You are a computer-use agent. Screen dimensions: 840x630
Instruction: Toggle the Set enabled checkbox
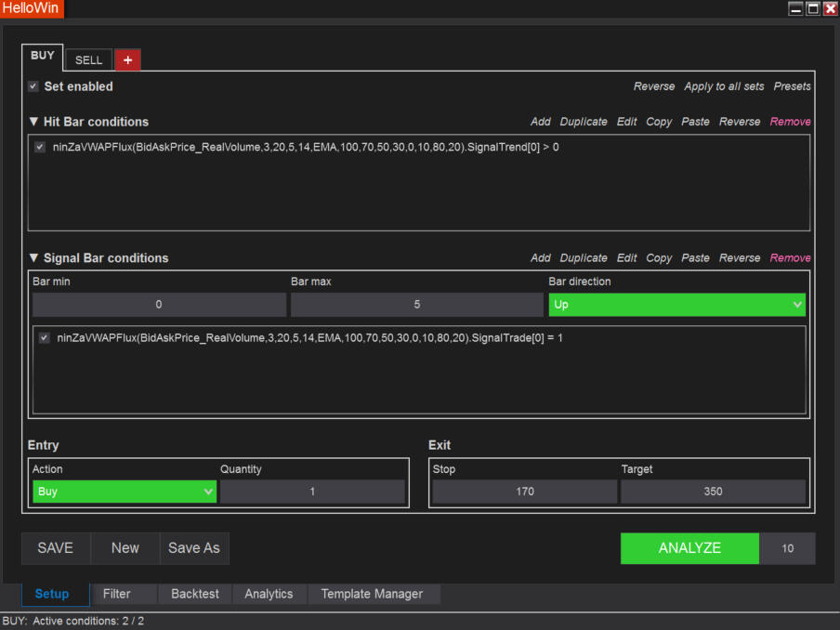[x=33, y=86]
